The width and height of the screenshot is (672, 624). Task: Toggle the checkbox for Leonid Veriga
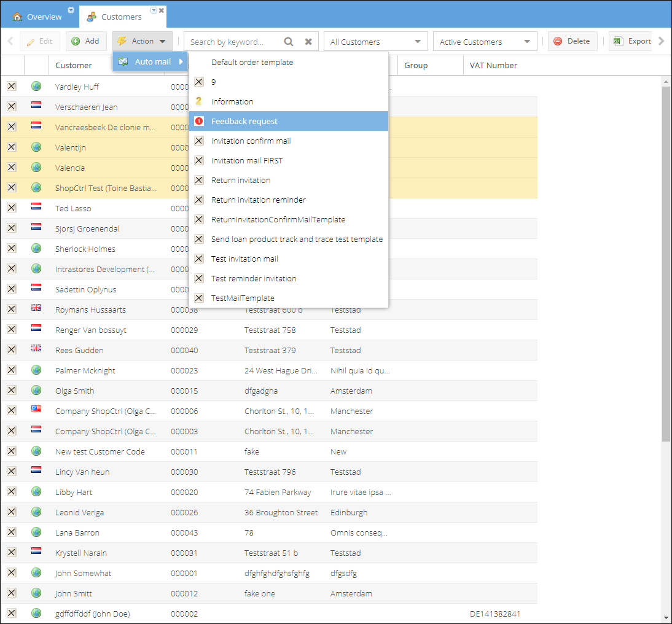click(x=12, y=512)
